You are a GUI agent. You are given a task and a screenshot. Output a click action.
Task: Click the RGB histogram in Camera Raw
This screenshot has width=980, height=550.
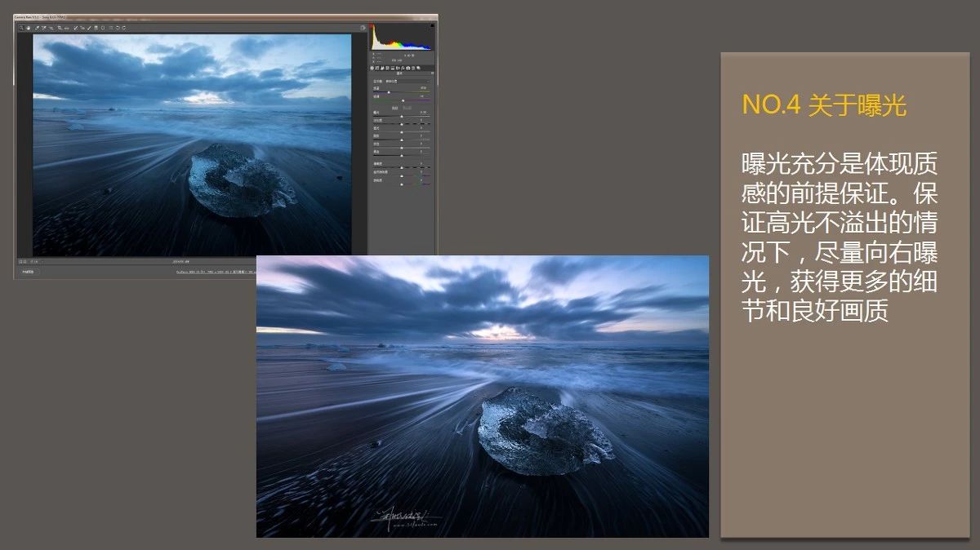coord(401,37)
